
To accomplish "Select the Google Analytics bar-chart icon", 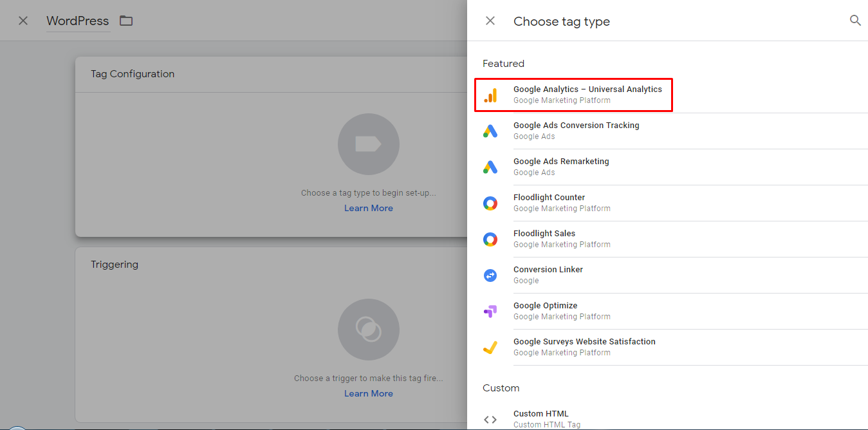I will pyautogui.click(x=490, y=95).
